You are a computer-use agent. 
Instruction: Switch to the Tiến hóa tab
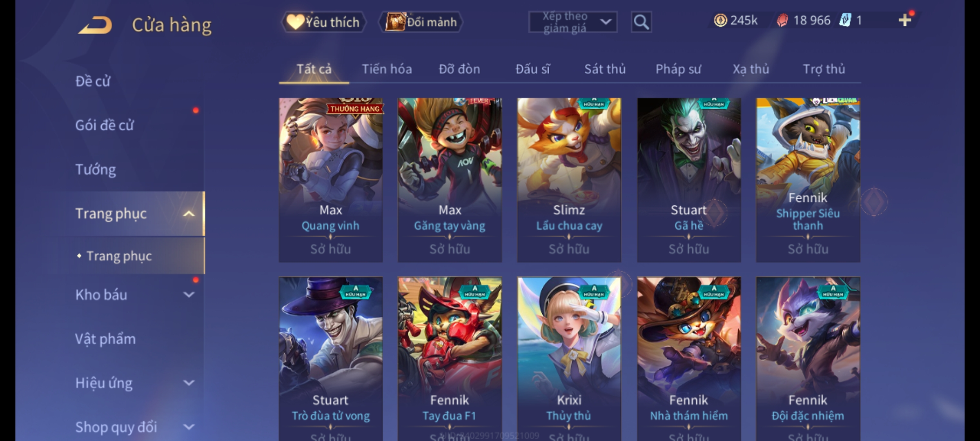(x=387, y=69)
